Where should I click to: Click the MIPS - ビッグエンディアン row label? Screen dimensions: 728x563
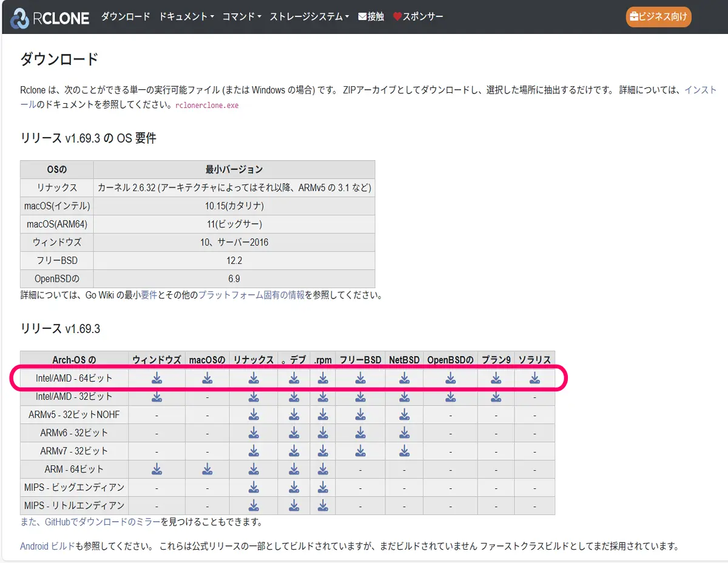click(74, 488)
